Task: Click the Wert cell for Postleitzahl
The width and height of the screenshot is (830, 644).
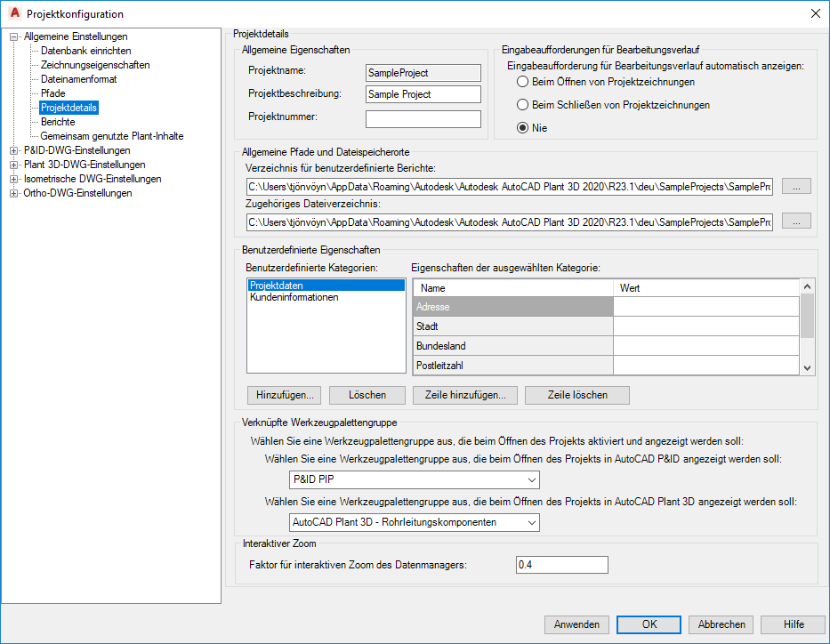Action: (706, 366)
